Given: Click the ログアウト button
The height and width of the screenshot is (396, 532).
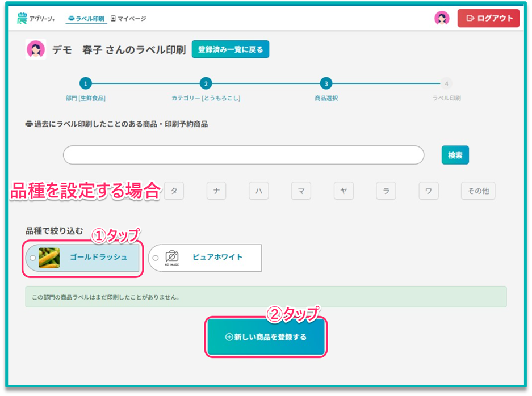Looking at the screenshot, I should click(x=488, y=18).
